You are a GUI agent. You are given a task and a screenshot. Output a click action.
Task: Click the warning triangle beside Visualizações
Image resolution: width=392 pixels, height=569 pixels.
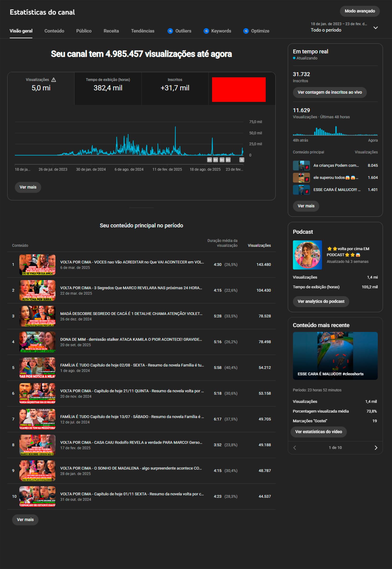(x=54, y=80)
